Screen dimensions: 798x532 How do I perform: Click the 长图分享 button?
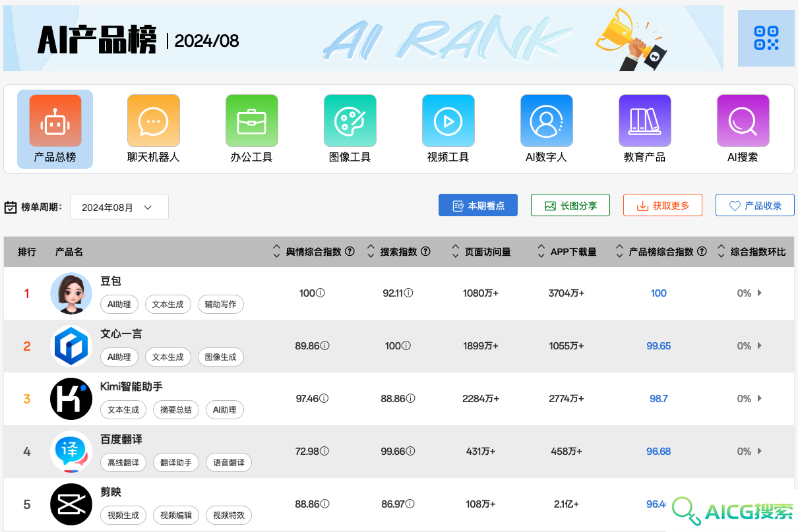coord(570,205)
